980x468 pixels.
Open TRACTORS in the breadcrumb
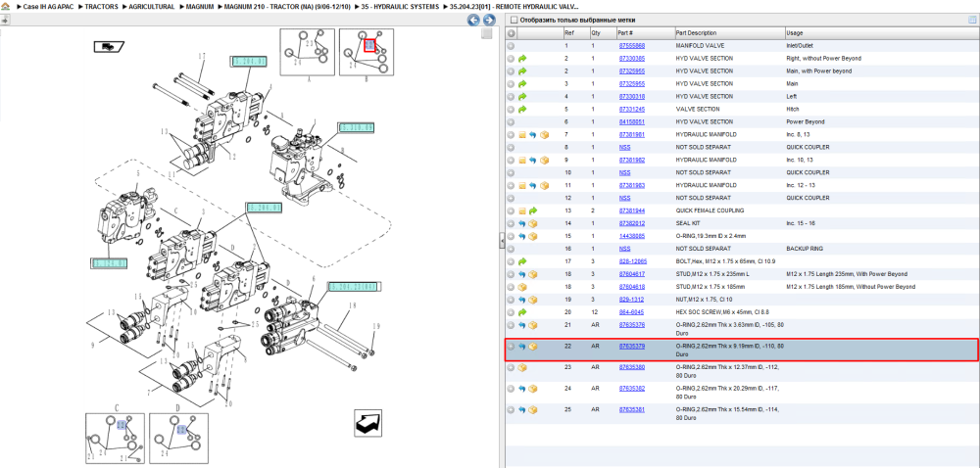(101, 7)
